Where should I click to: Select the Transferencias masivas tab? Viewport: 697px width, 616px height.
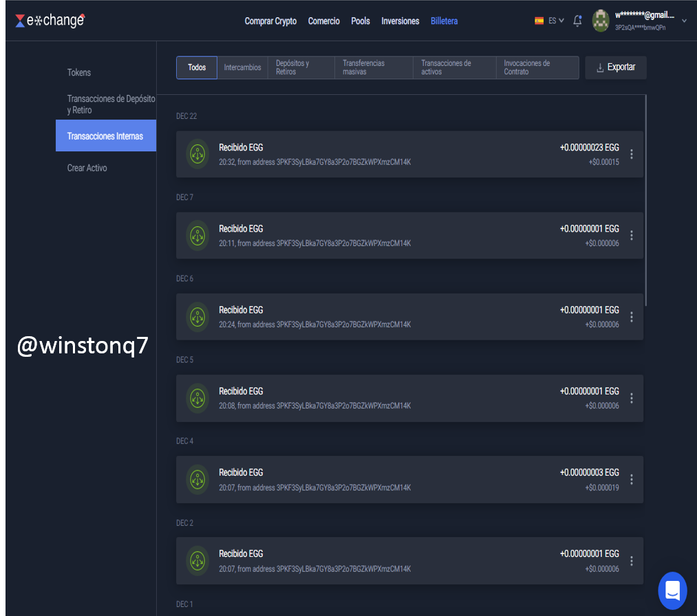(x=374, y=67)
